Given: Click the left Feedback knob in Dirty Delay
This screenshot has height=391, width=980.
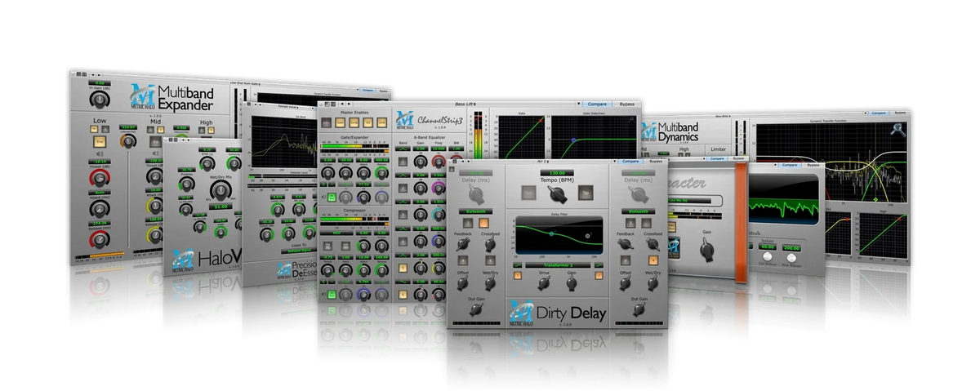Looking at the screenshot, I should [x=462, y=245].
